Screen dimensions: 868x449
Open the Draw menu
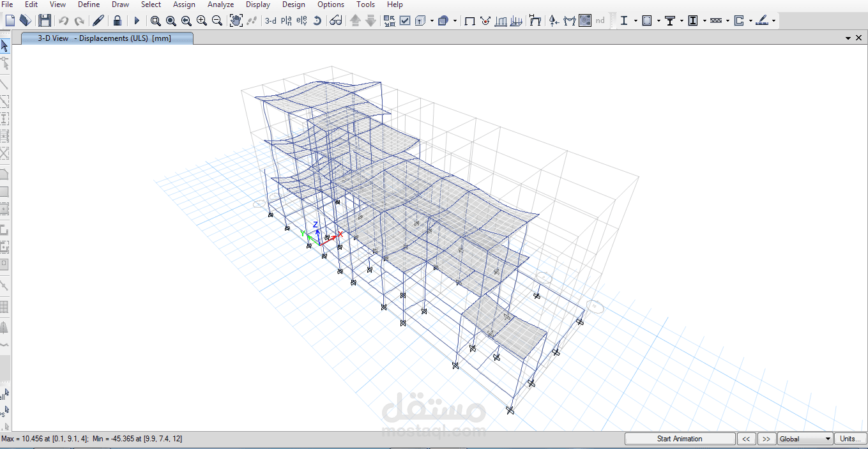(120, 4)
